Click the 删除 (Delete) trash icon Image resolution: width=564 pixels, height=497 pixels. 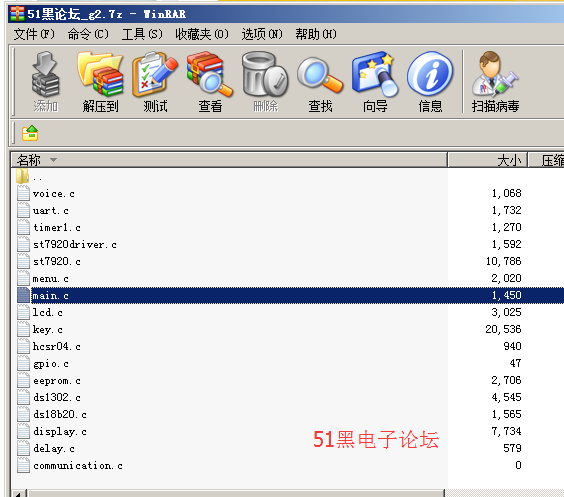265,82
